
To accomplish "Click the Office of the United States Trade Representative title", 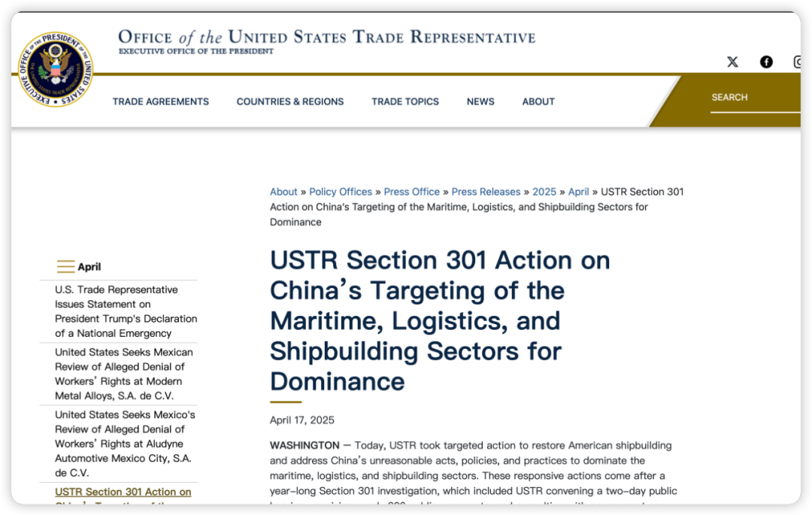I will tap(327, 37).
